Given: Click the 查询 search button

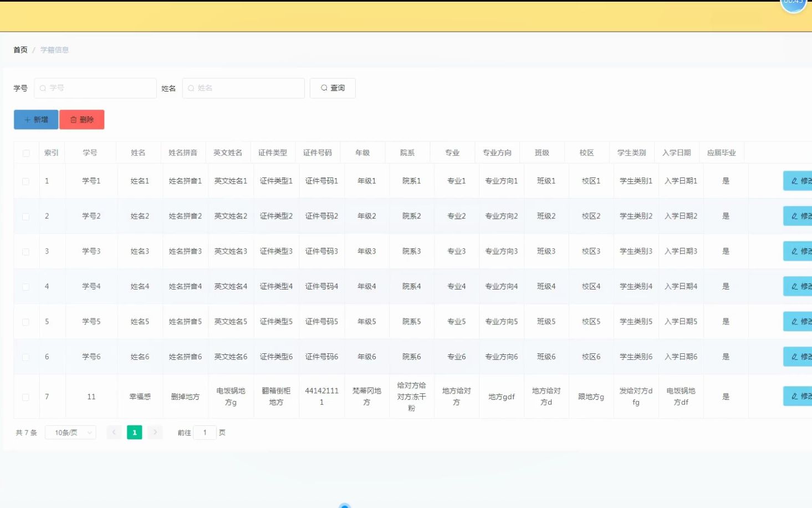Looking at the screenshot, I should click(x=333, y=88).
